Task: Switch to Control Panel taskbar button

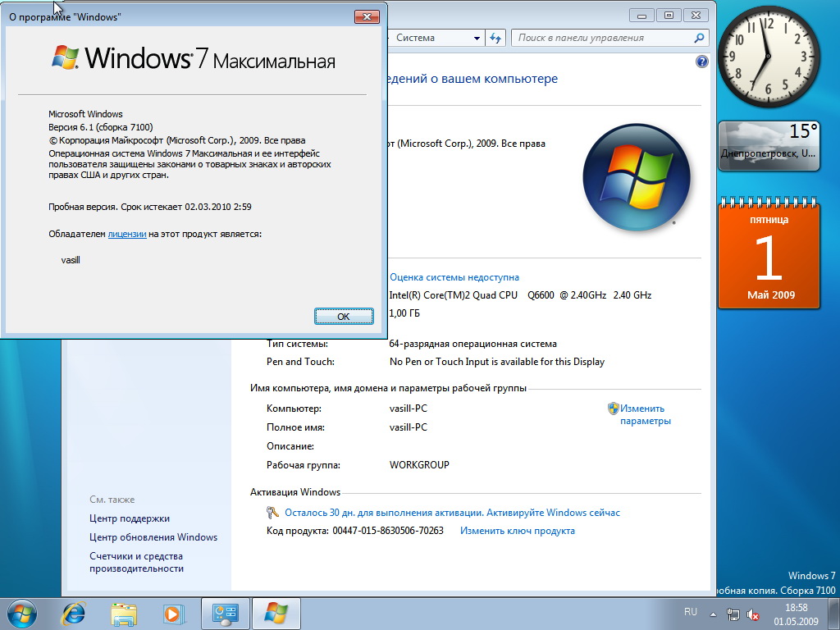Action: click(x=225, y=614)
